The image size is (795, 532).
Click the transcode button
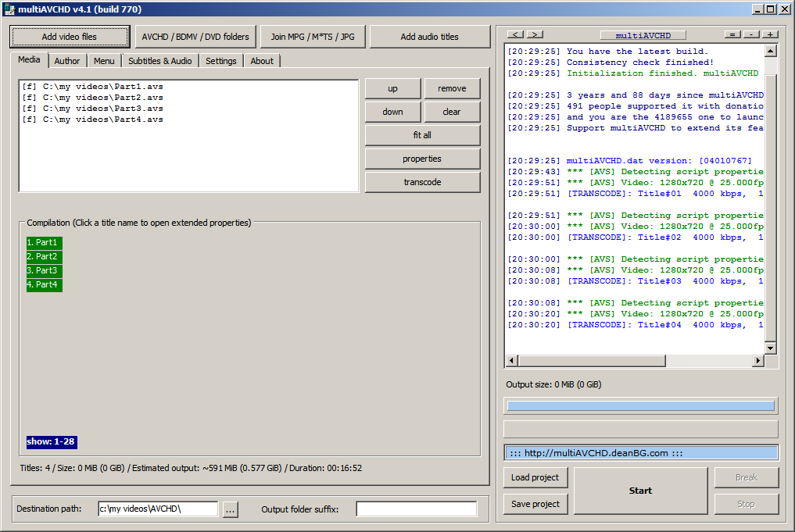422,182
